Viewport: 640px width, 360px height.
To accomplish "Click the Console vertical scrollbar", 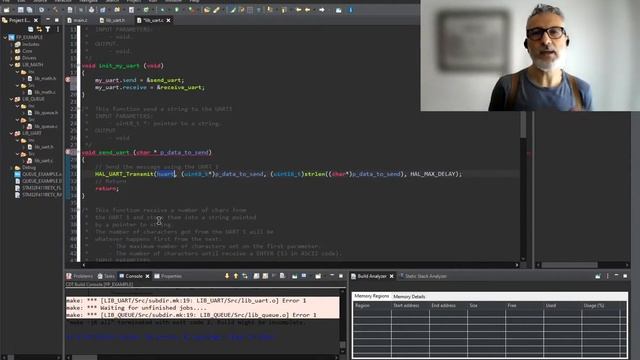I will (342, 322).
